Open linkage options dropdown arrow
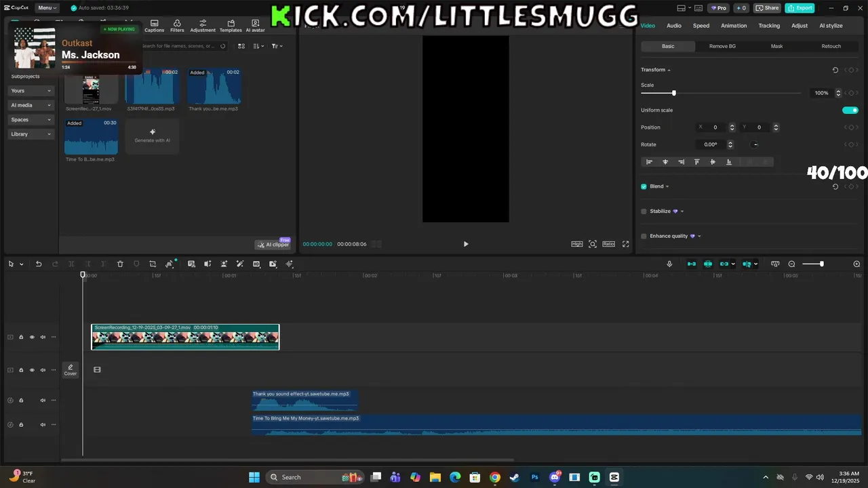 pyautogui.click(x=733, y=264)
